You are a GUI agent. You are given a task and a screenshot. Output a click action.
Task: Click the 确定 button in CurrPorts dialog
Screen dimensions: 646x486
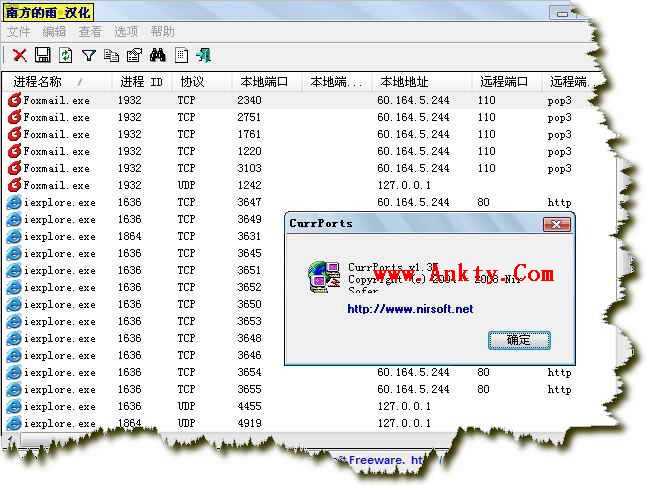pyautogui.click(x=519, y=340)
